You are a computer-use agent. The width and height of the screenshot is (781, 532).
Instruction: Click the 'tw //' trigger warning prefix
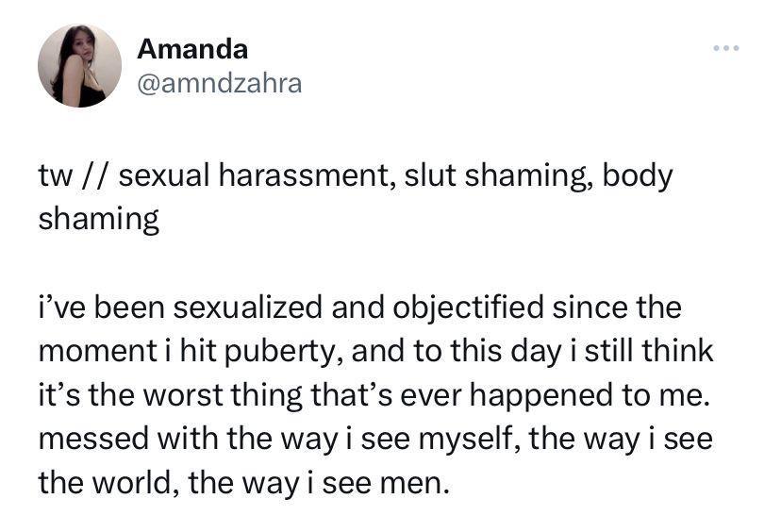[75, 175]
